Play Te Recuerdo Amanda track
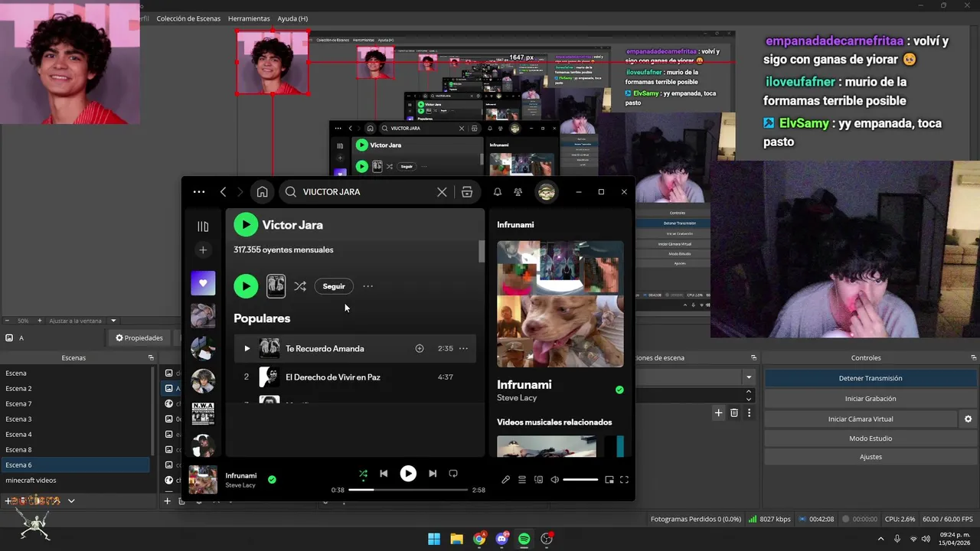This screenshot has height=551, width=980. tap(247, 348)
